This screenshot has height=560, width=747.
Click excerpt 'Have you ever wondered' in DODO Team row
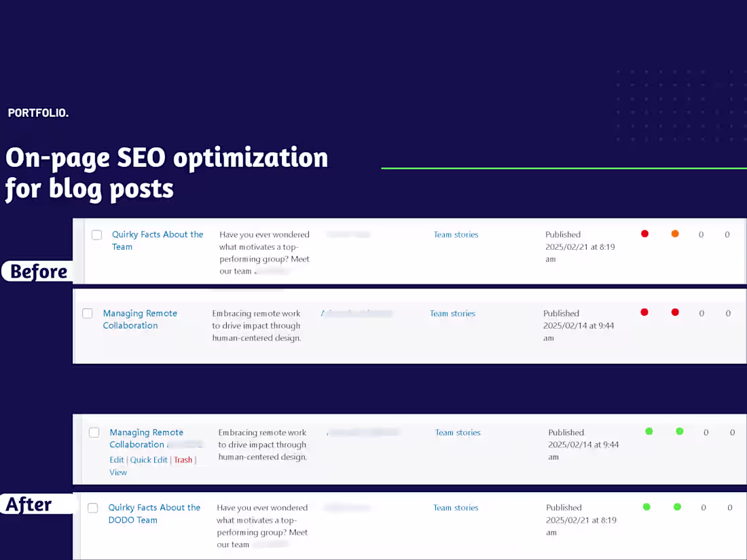click(x=262, y=526)
